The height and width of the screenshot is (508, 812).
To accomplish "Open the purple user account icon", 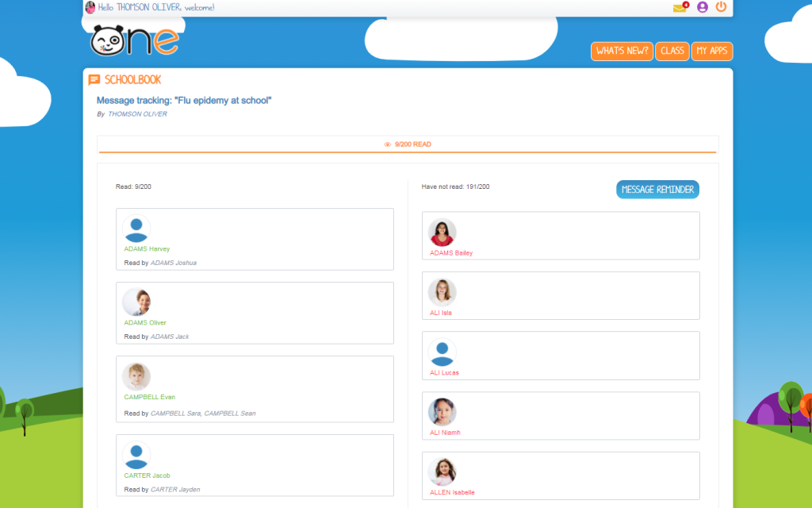I will (703, 7).
